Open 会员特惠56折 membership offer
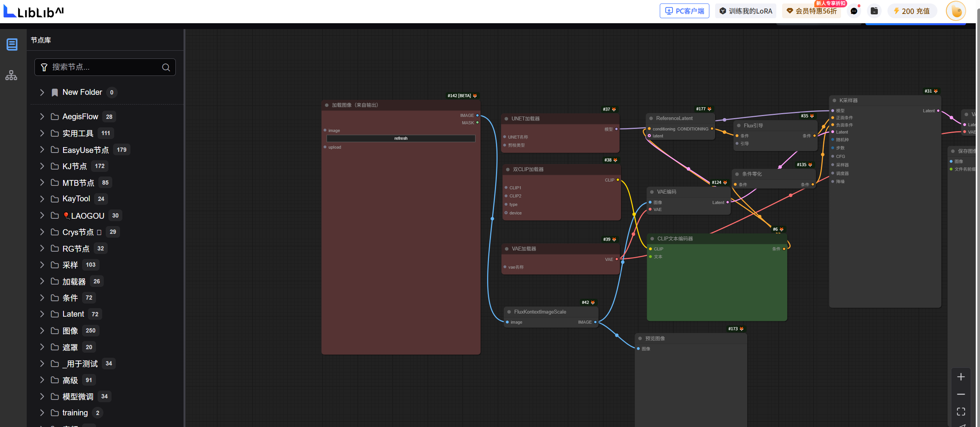Viewport: 980px width, 427px height. tap(812, 11)
